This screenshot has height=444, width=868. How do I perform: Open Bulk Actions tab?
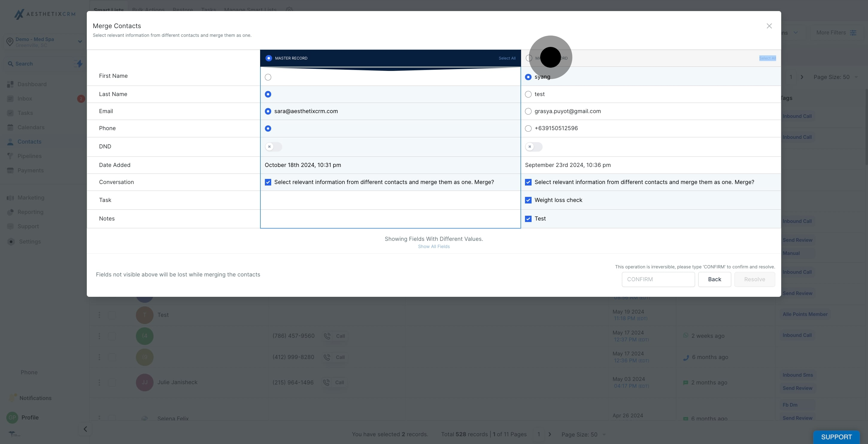tap(148, 10)
